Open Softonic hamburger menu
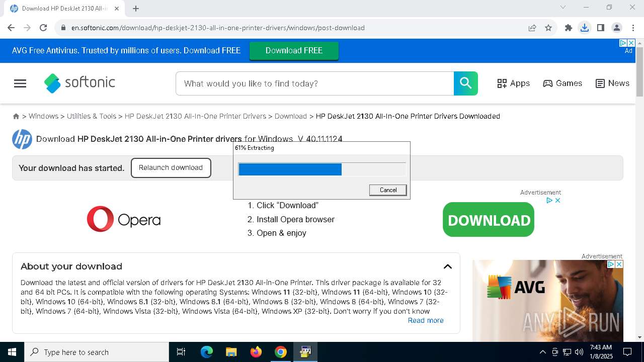 (20, 83)
